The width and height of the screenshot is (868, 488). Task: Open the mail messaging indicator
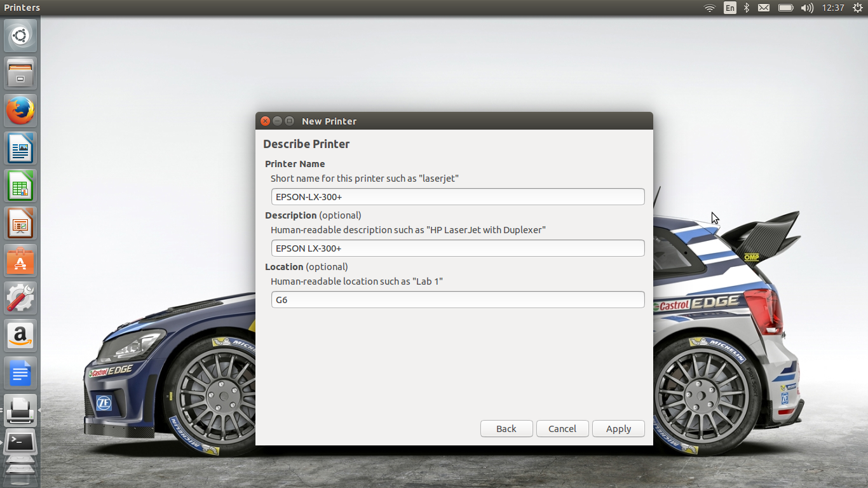pos(764,8)
